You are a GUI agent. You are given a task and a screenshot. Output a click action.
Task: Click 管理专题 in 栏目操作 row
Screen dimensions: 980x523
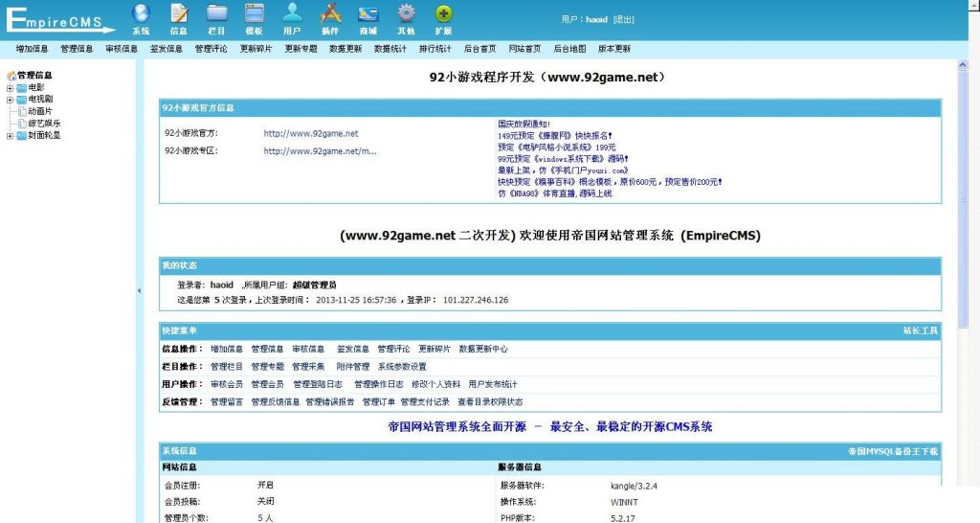(x=268, y=367)
